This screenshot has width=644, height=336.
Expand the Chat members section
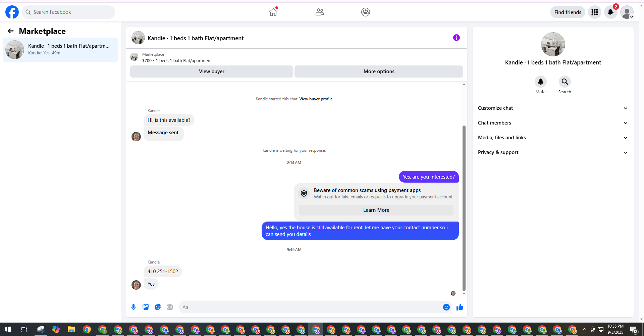click(x=553, y=123)
